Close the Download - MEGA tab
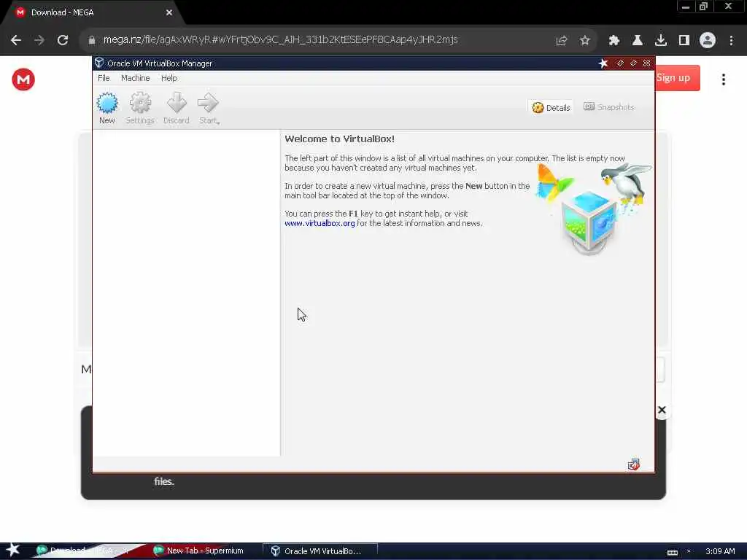 pyautogui.click(x=169, y=13)
